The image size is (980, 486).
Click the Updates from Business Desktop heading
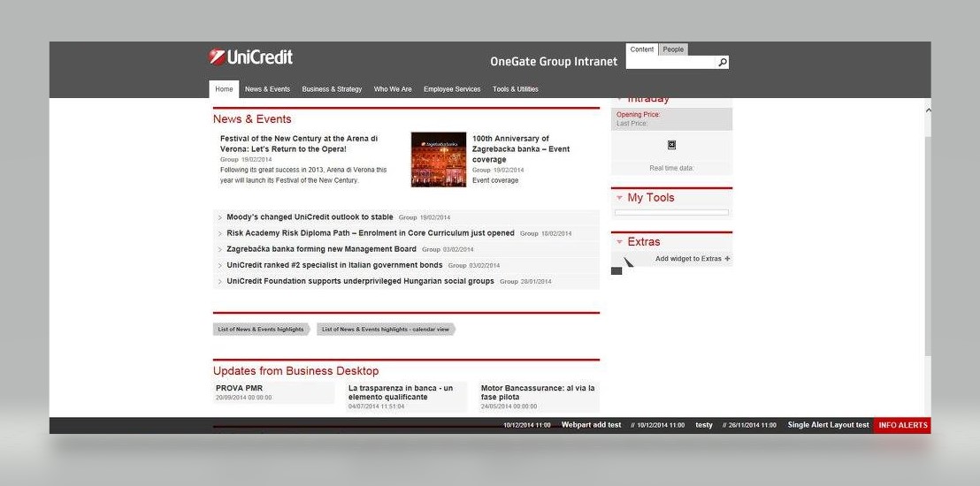[295, 371]
